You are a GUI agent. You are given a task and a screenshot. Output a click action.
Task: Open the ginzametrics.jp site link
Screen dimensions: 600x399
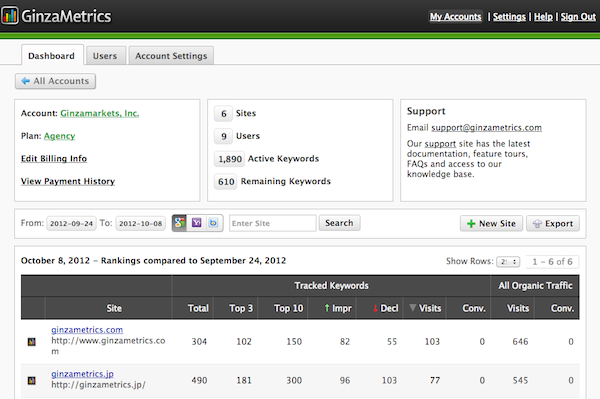pos(82,374)
